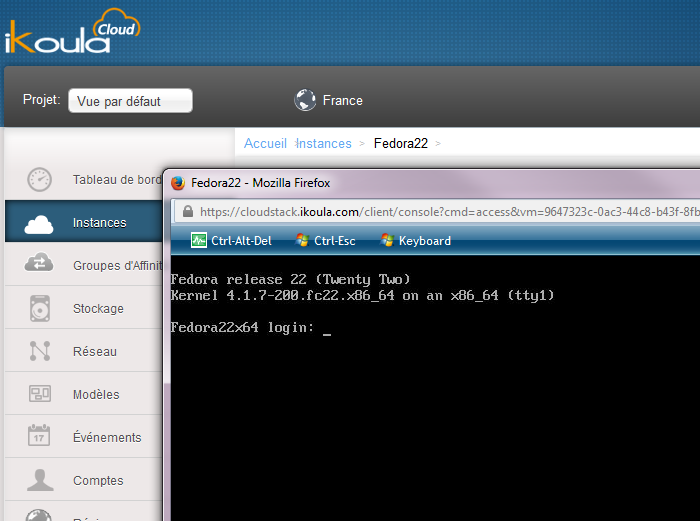Open the Keyboard console menu

416,240
